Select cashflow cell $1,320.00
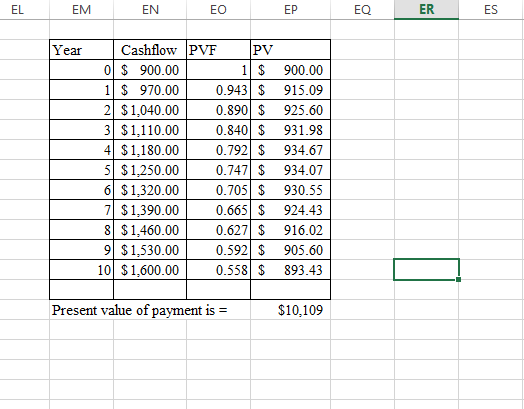Viewport: 524px width, 409px height. click(x=150, y=190)
